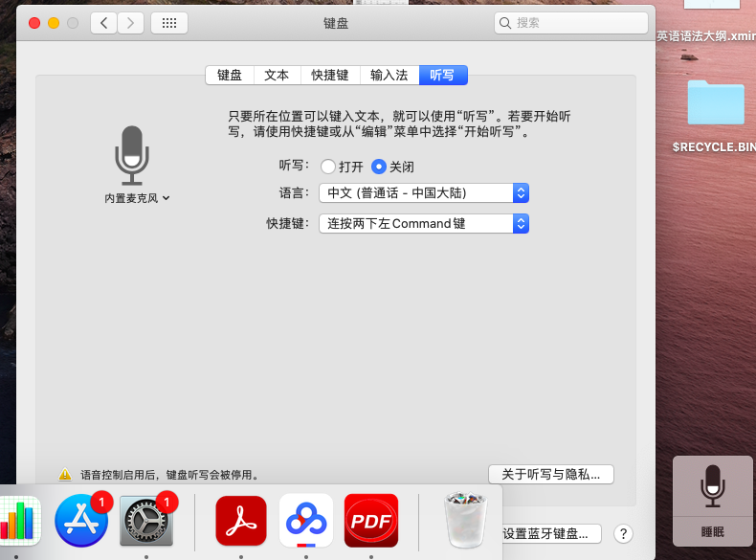756x560 pixels.
Task: Open the App Store dock icon
Action: (x=81, y=520)
